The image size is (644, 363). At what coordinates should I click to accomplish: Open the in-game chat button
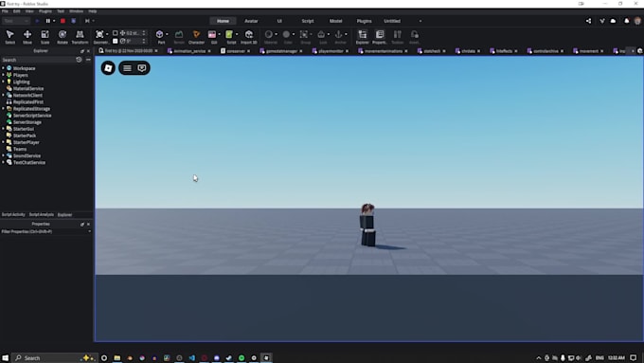pyautogui.click(x=142, y=68)
